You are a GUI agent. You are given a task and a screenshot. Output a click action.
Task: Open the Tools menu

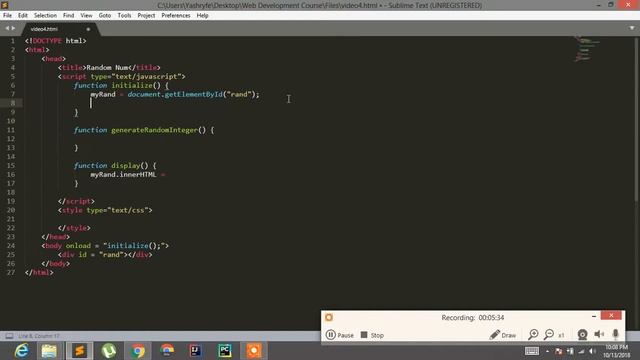tap(124, 16)
